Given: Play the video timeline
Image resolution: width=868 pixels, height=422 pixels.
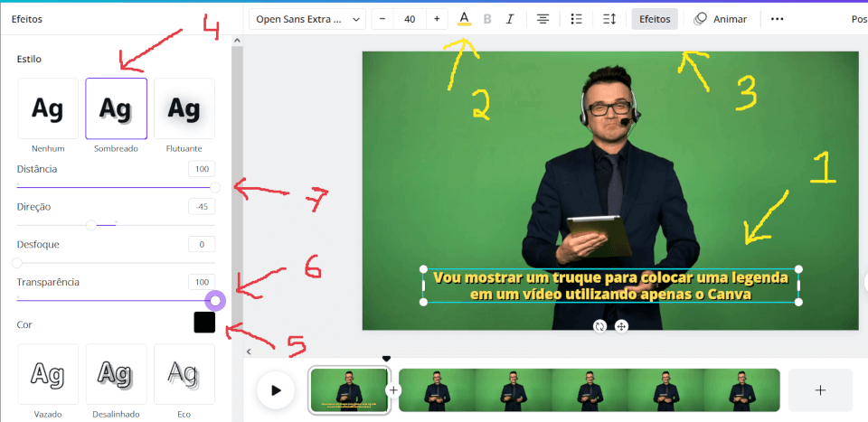Looking at the screenshot, I should click(x=276, y=390).
